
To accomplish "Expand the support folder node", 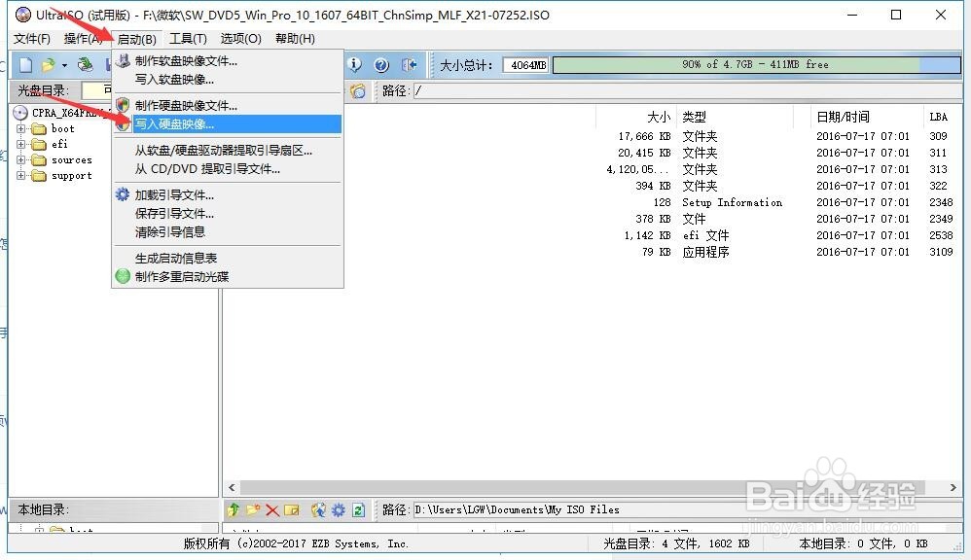I will click(21, 176).
